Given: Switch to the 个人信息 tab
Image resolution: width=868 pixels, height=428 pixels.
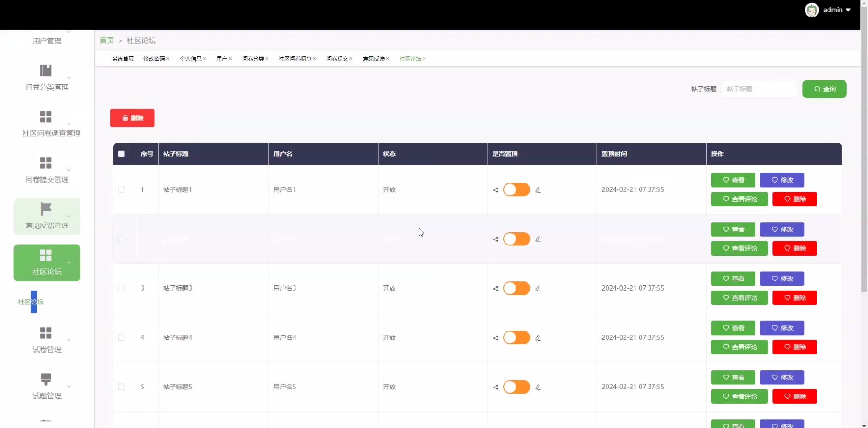Looking at the screenshot, I should pyautogui.click(x=191, y=59).
